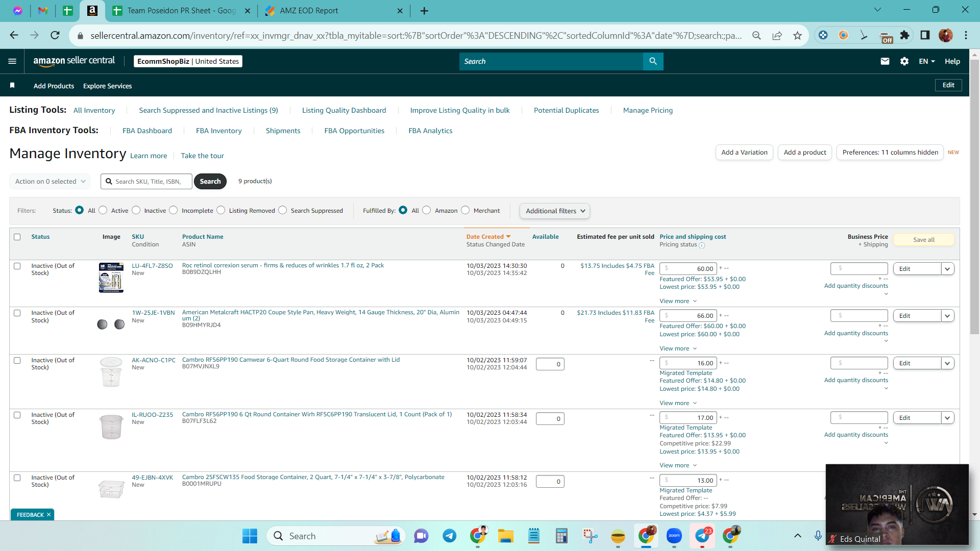Sort by the Date Created column

[488, 237]
